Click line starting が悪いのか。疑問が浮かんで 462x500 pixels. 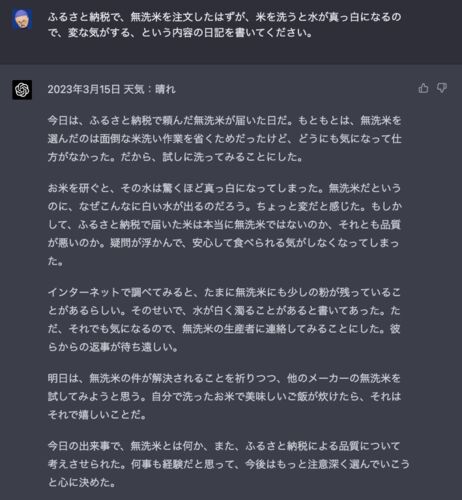223,243
